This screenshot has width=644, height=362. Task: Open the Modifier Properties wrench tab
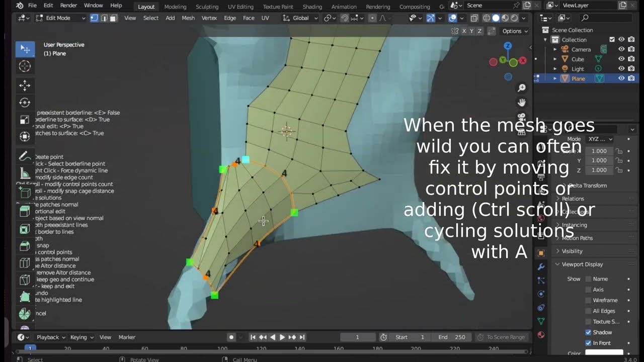coord(541,267)
